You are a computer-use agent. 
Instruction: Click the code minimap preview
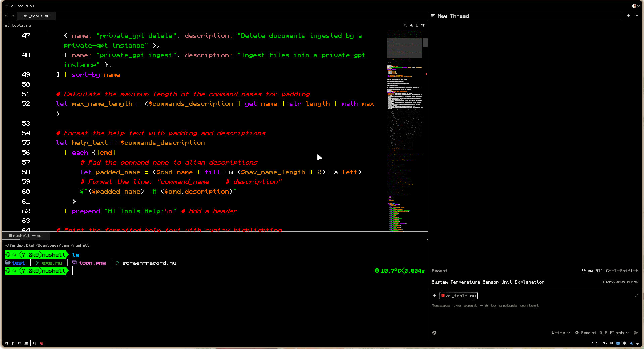click(404, 131)
